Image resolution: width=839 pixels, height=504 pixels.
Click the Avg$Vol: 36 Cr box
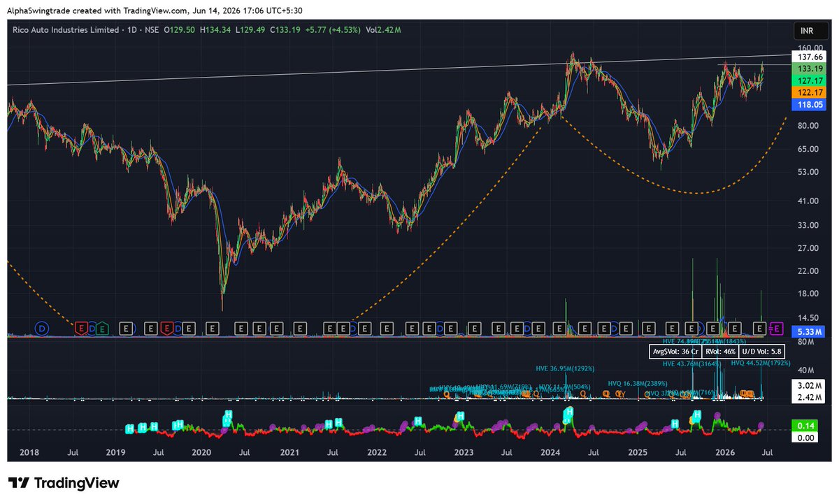[675, 352]
